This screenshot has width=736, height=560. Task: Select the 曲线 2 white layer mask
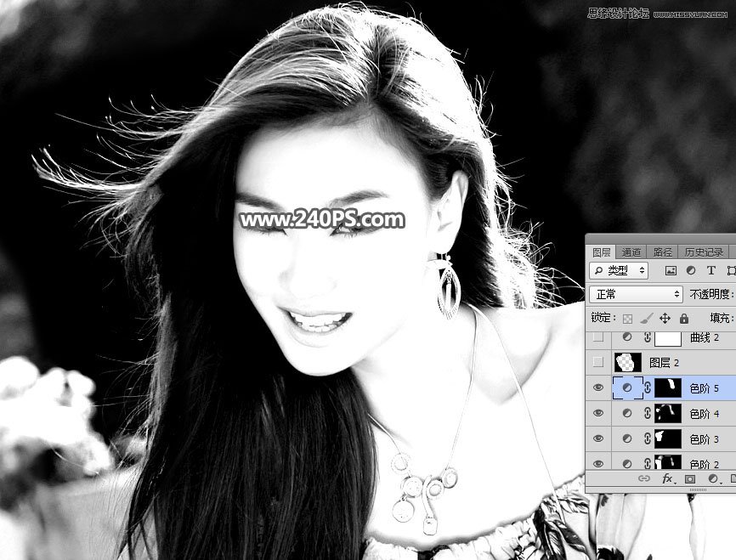668,337
